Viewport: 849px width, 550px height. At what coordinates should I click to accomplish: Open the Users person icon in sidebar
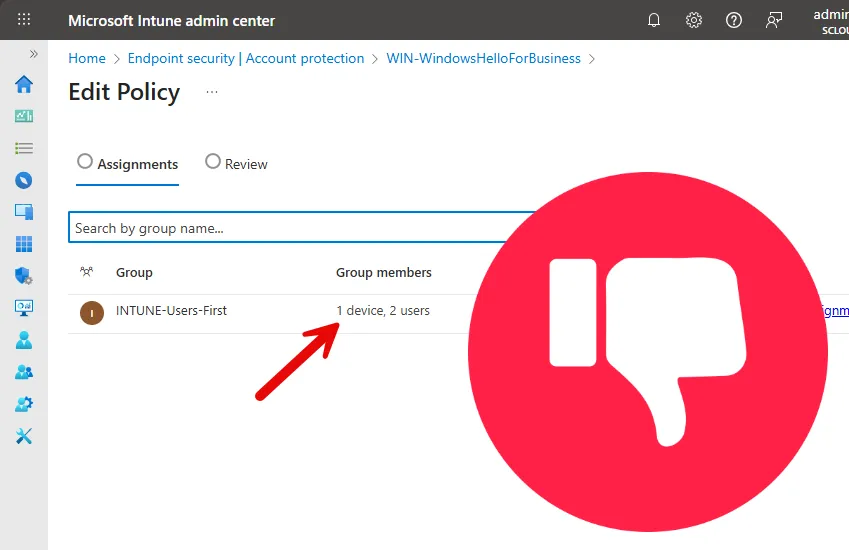24,340
